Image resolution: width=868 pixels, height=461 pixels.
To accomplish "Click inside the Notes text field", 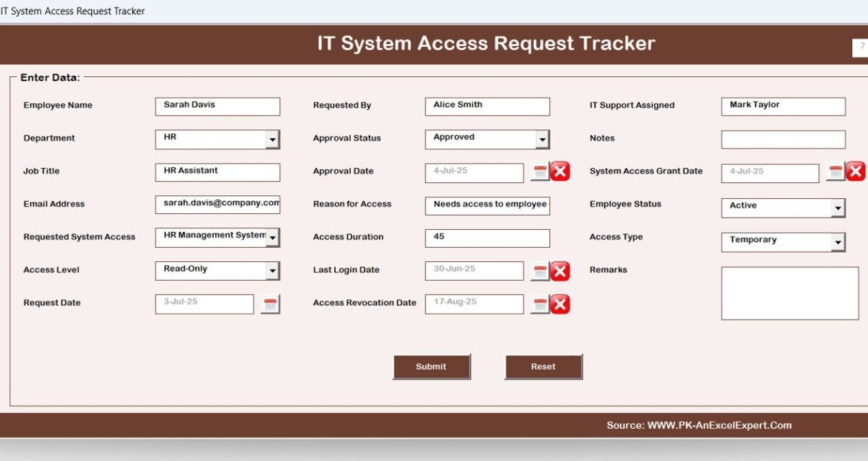I will pyautogui.click(x=783, y=139).
